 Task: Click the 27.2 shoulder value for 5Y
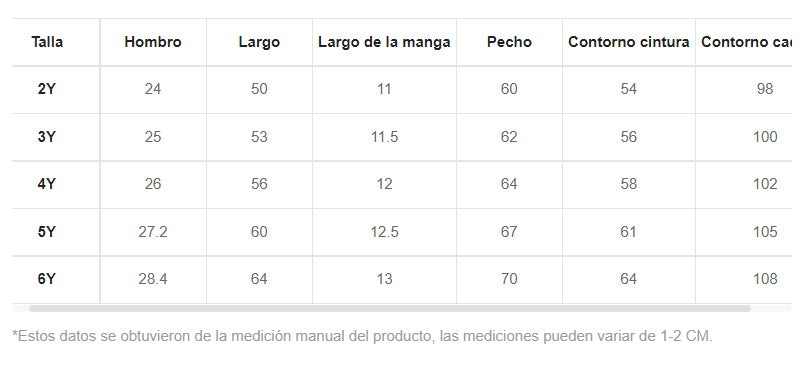[153, 232]
